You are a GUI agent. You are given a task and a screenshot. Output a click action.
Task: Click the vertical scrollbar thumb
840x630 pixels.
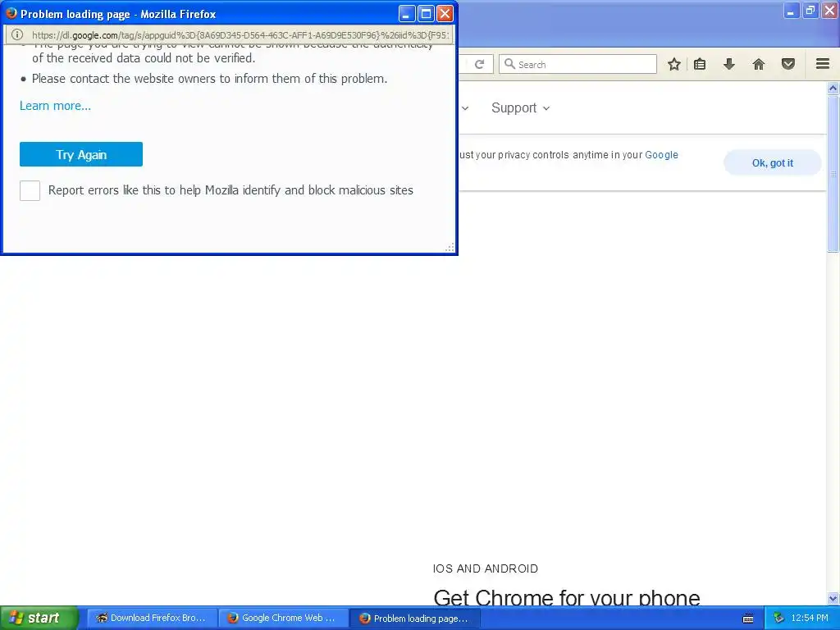[833, 174]
